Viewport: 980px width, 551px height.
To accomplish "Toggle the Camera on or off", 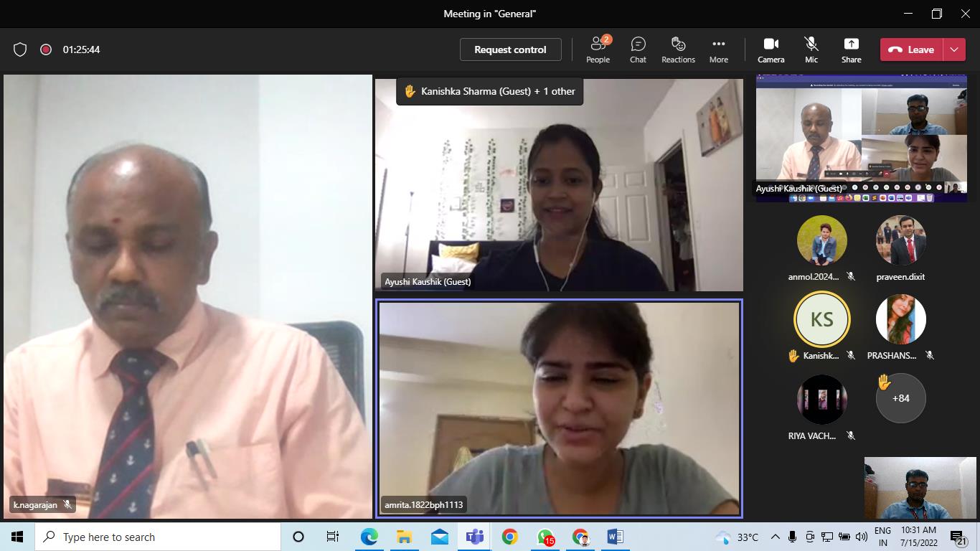I will pos(771,50).
